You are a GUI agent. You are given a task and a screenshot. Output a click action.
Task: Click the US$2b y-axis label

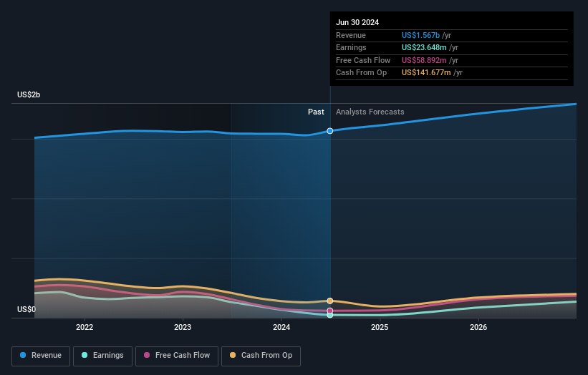pyautogui.click(x=29, y=94)
